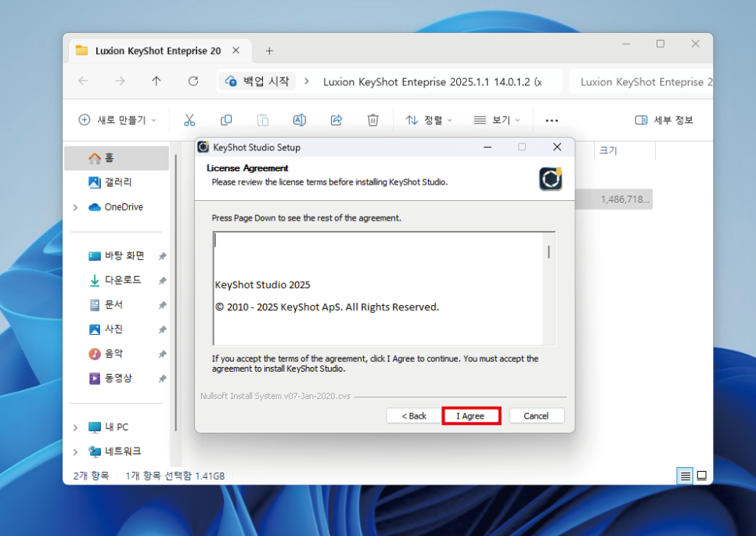
Task: Click the Rename icon in Explorer toolbar
Action: [300, 120]
